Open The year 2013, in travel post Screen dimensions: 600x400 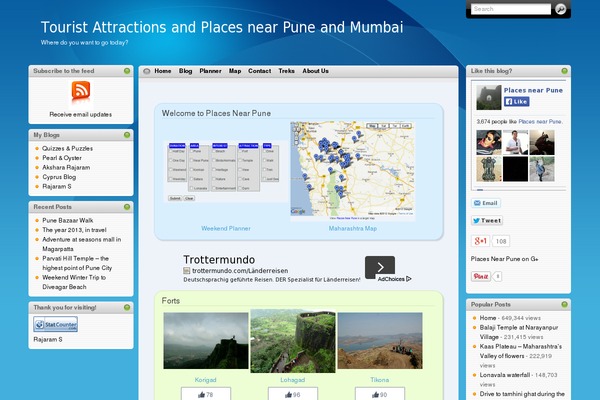point(74,230)
